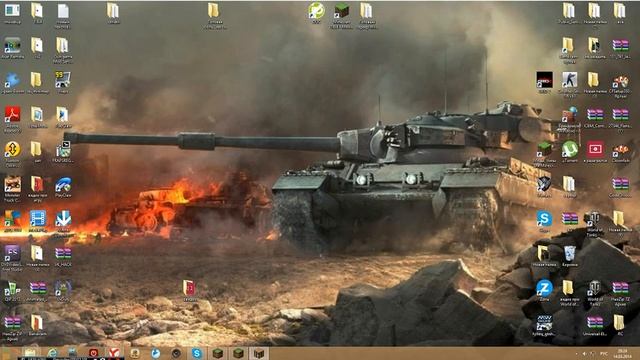
Task: Launch the Counter-Strike shortcut icon
Action: 569,80
